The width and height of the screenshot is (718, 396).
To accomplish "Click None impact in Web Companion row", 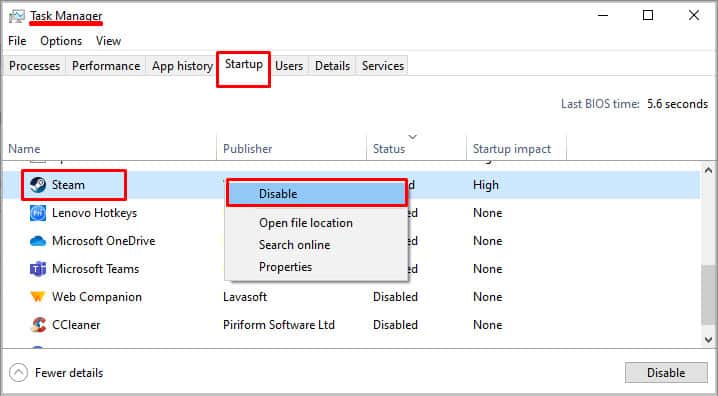I will click(x=487, y=297).
